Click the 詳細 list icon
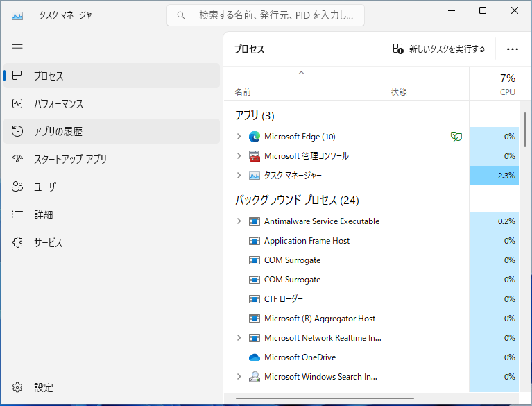The width and height of the screenshot is (532, 406). (x=17, y=214)
